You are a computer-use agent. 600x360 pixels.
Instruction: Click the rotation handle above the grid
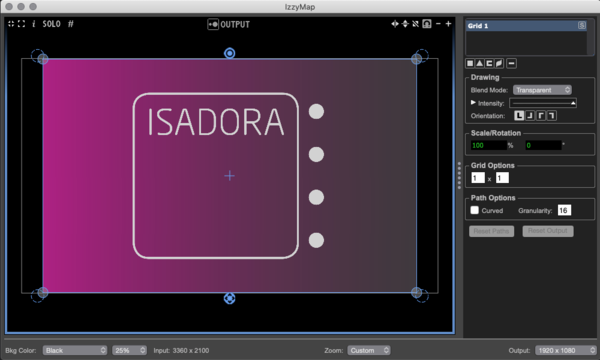click(230, 53)
